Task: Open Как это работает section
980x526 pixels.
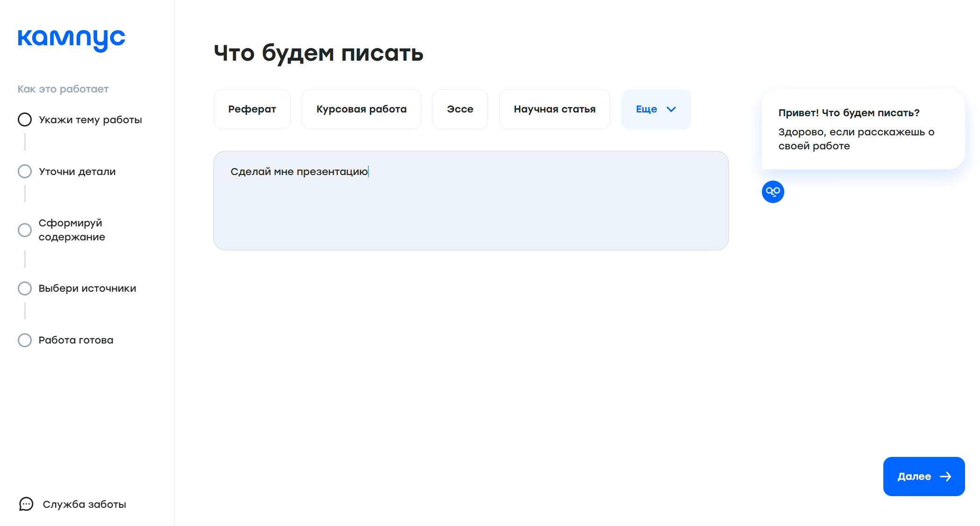Action: (63, 88)
